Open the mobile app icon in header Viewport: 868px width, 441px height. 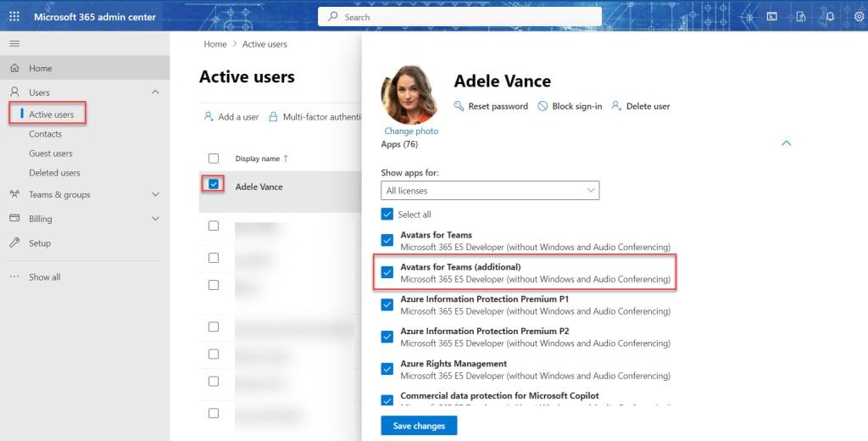801,17
